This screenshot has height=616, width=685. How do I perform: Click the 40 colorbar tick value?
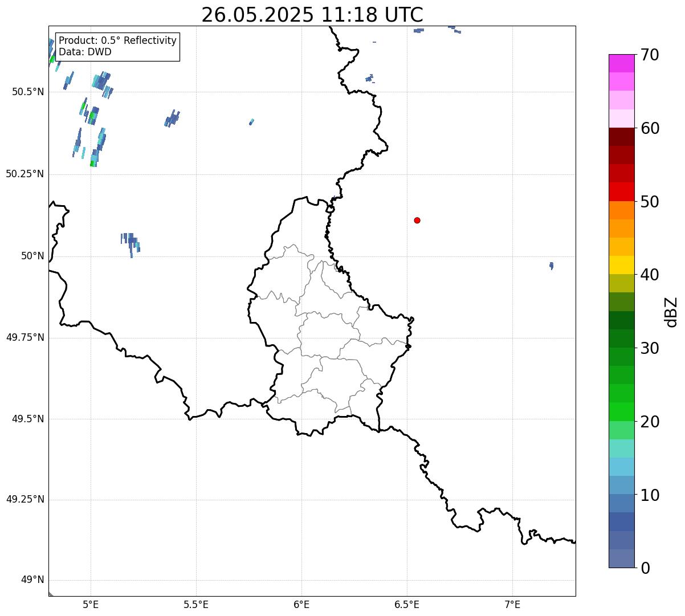[650, 275]
